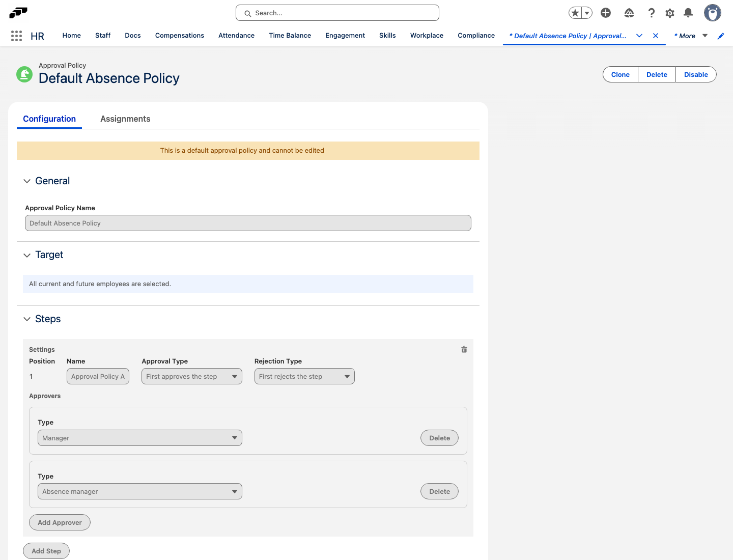Click the edit navigation pencil icon
This screenshot has height=560, width=733.
click(x=721, y=36)
